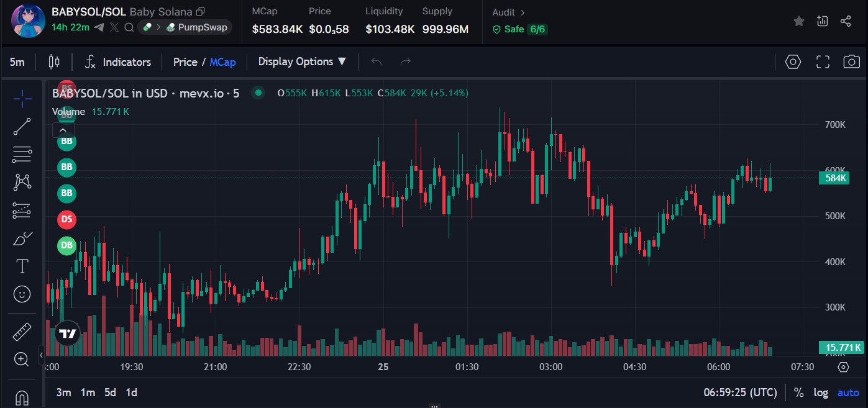
Task: Set the chart range to 1m
Action: [88, 392]
